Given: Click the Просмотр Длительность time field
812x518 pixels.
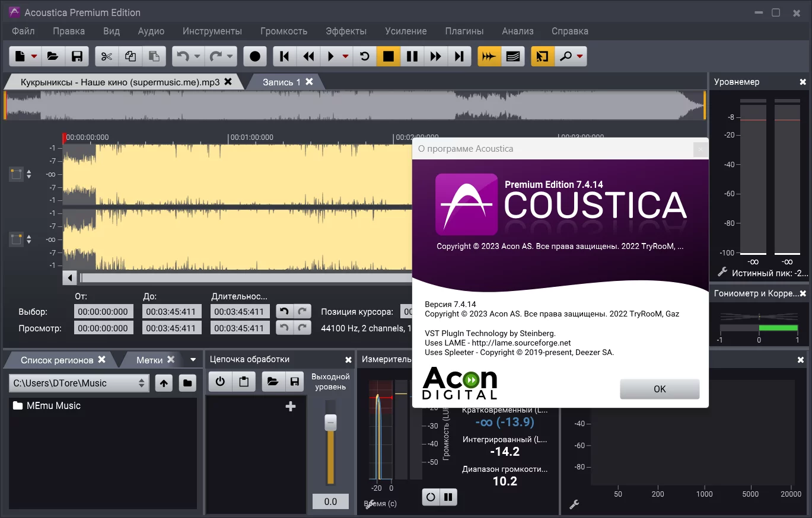Looking at the screenshot, I should pyautogui.click(x=240, y=328).
